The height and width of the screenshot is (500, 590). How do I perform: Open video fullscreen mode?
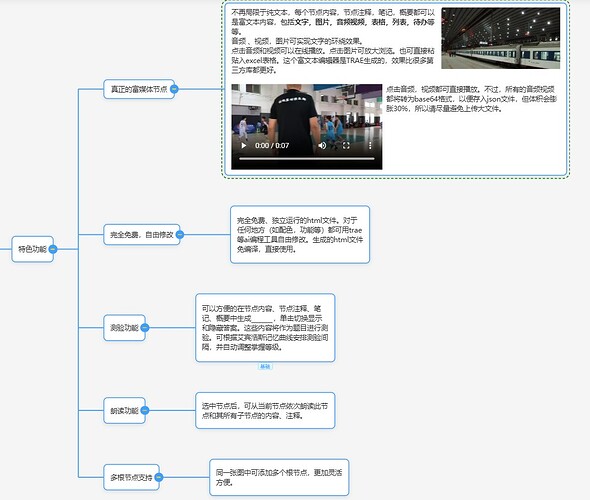point(346,146)
